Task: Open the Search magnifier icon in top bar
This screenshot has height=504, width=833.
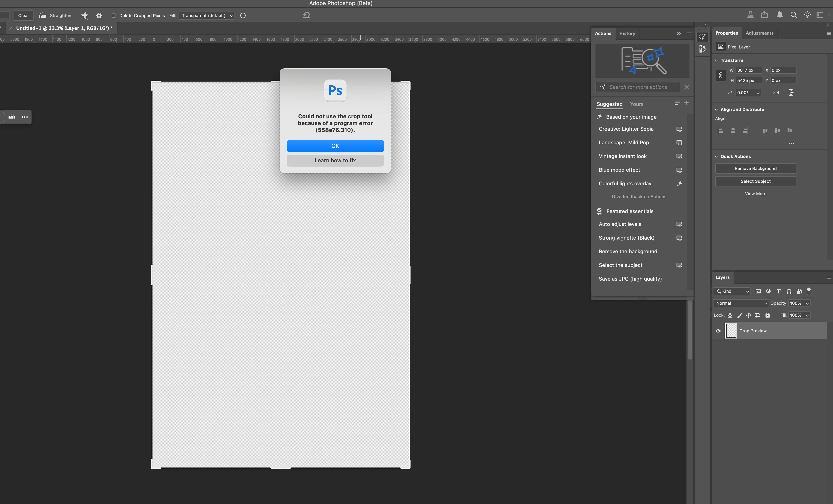Action: coord(793,15)
